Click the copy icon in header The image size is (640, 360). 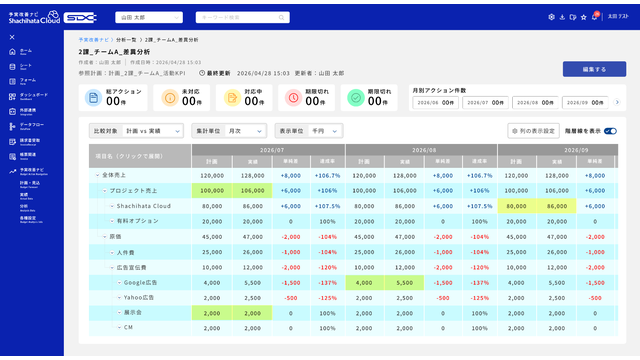click(573, 17)
